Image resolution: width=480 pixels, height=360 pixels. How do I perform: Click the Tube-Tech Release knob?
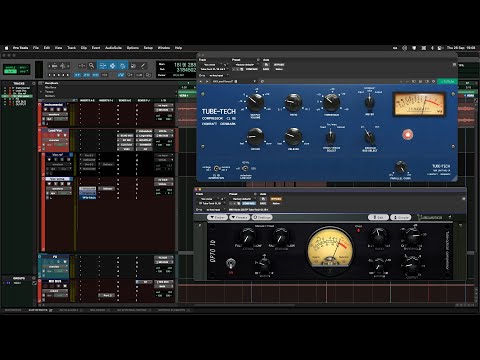(293, 137)
